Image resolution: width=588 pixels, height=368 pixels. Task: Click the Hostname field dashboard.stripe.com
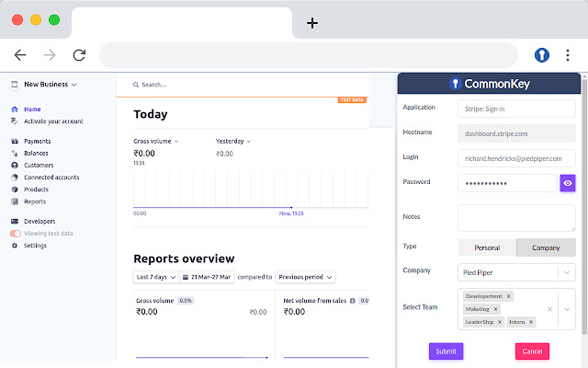tap(516, 133)
